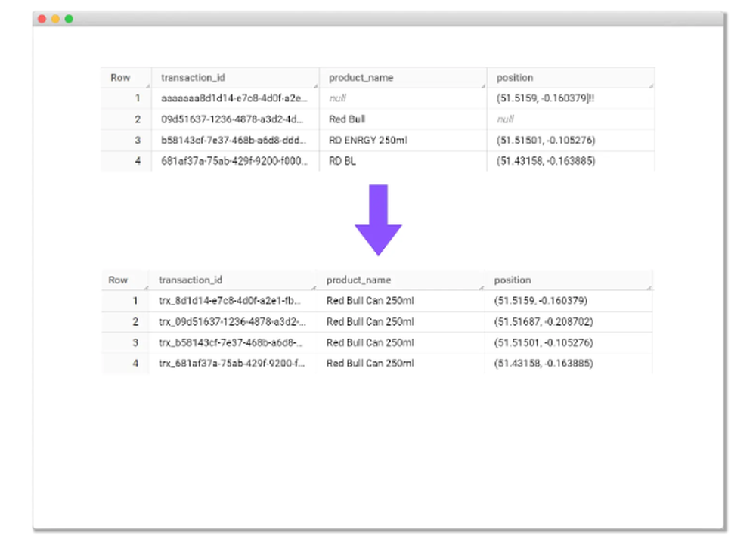Click the green maximize window button
This screenshot has width=756, height=548.
coord(69,19)
